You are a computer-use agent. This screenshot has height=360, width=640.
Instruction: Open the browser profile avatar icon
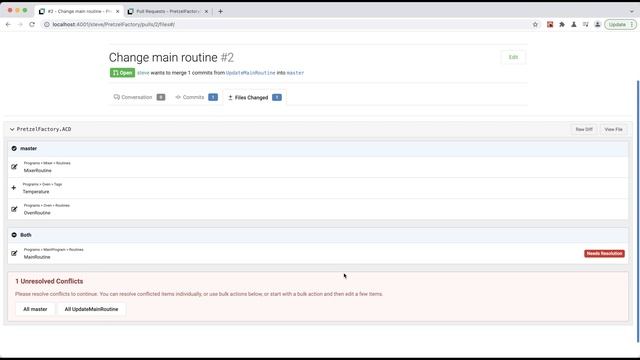point(597,24)
